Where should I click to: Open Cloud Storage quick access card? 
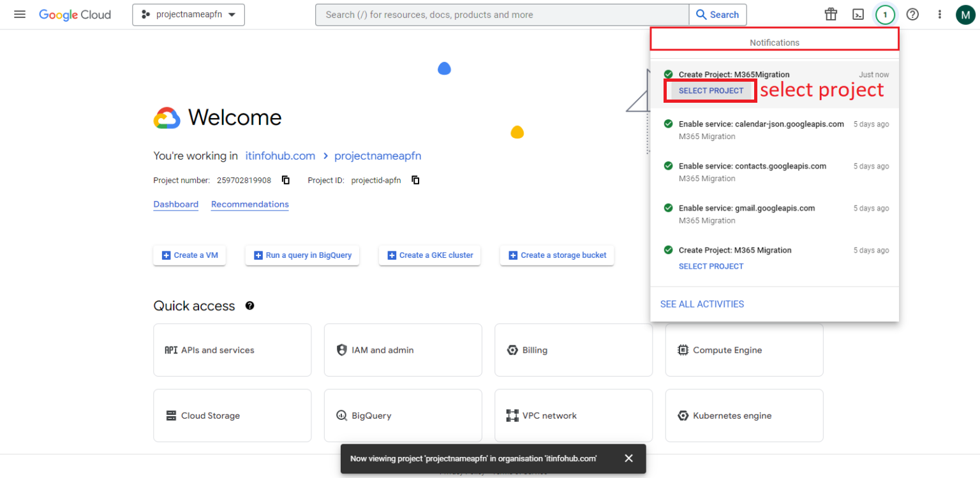coord(232,415)
